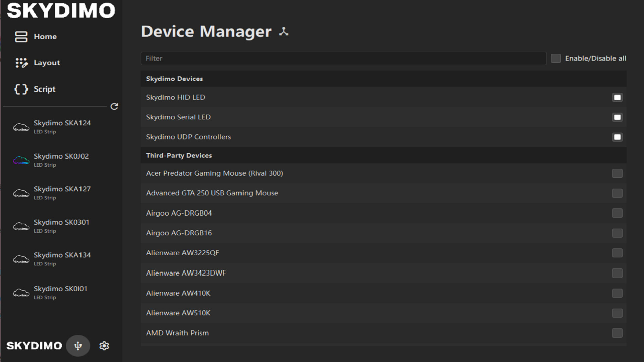Enable the Skydimo UDP Controllers
644x362 pixels.
tap(617, 137)
